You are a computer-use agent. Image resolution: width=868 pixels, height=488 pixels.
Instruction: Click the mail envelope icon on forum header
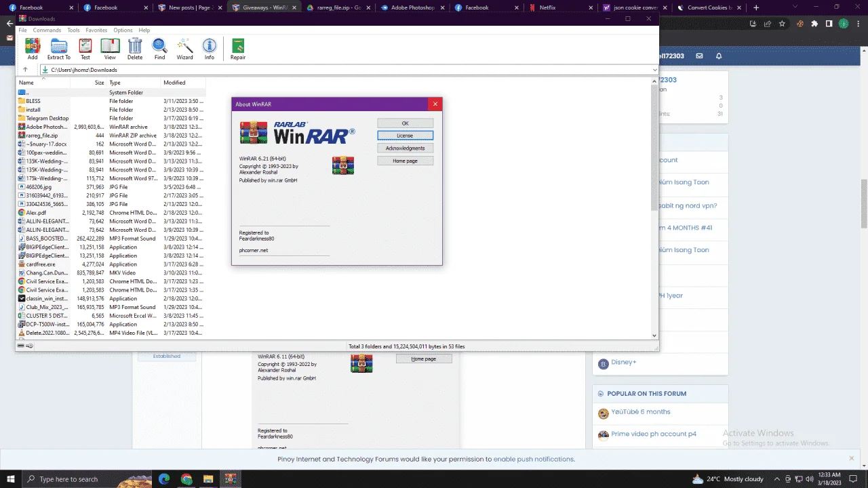699,56
